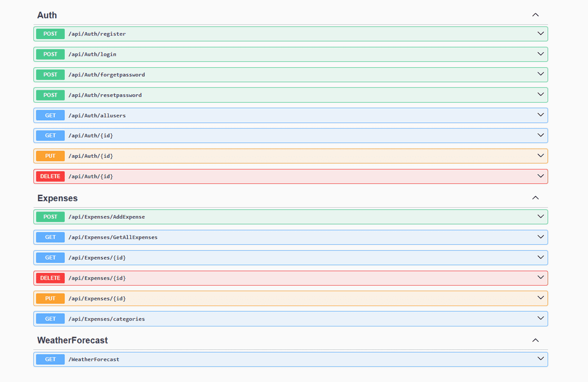Open the /api/Auth/register path text
Image resolution: width=588 pixels, height=382 pixels.
tap(97, 34)
